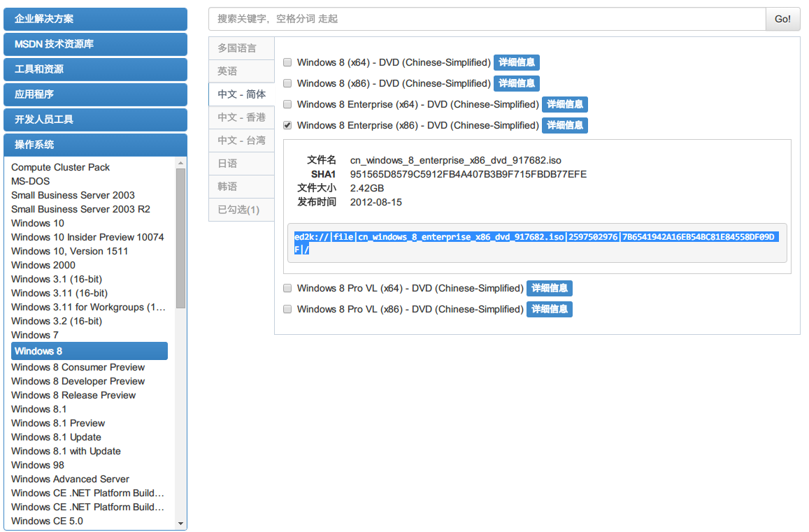Select Windows 8.1 with Update
The image size is (809, 532).
[66, 451]
